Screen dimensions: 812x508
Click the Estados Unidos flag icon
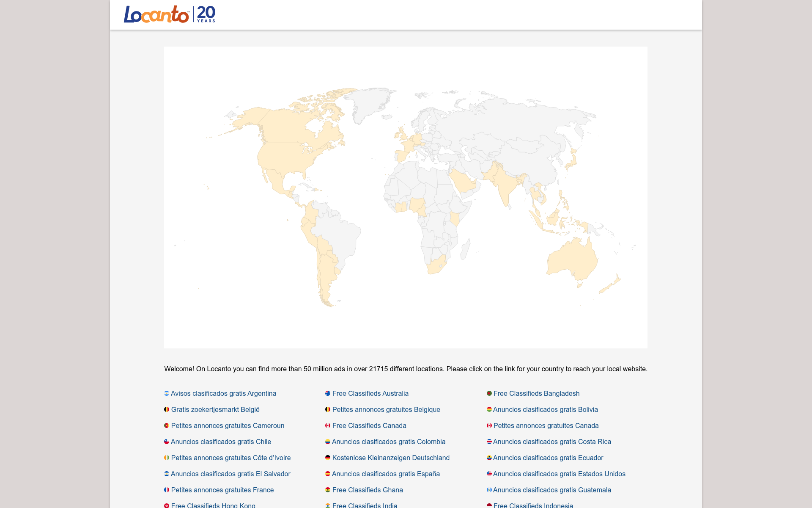click(489, 474)
